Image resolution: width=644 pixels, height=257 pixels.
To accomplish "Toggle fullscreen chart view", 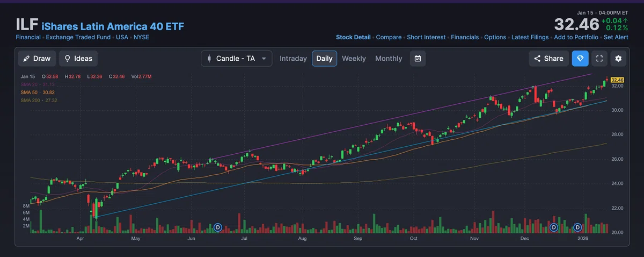I will [x=599, y=59].
